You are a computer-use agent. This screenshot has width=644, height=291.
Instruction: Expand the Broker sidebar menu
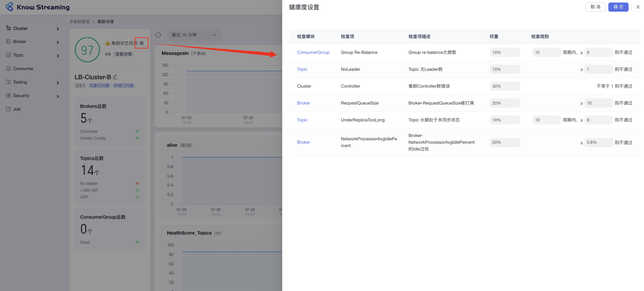(x=58, y=42)
